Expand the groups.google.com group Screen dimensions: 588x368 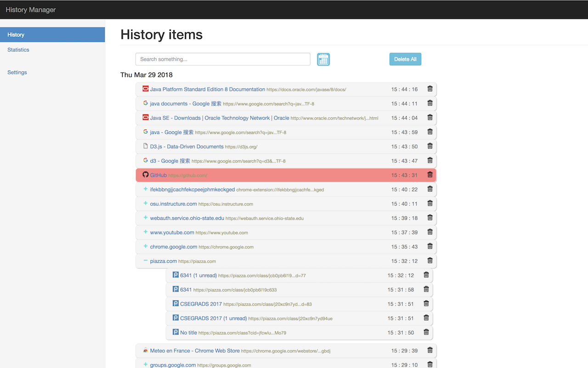click(146, 364)
